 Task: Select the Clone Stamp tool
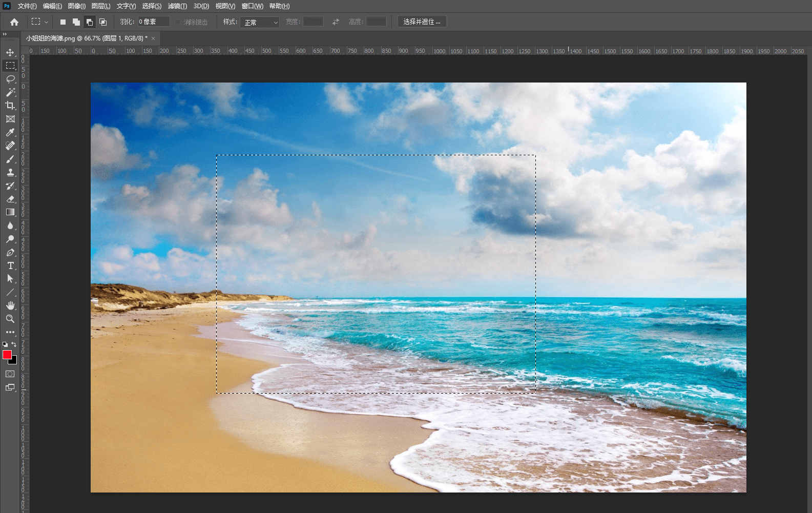10,173
